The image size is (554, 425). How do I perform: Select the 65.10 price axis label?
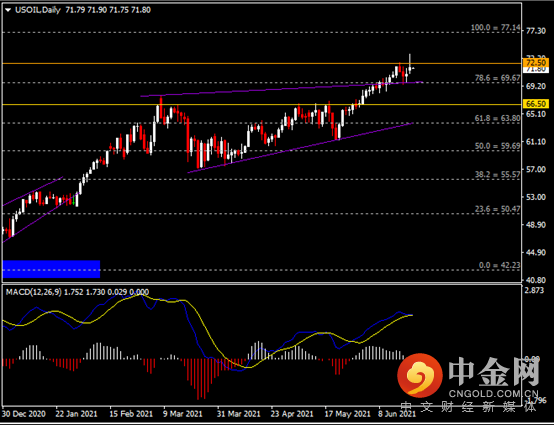(x=536, y=114)
